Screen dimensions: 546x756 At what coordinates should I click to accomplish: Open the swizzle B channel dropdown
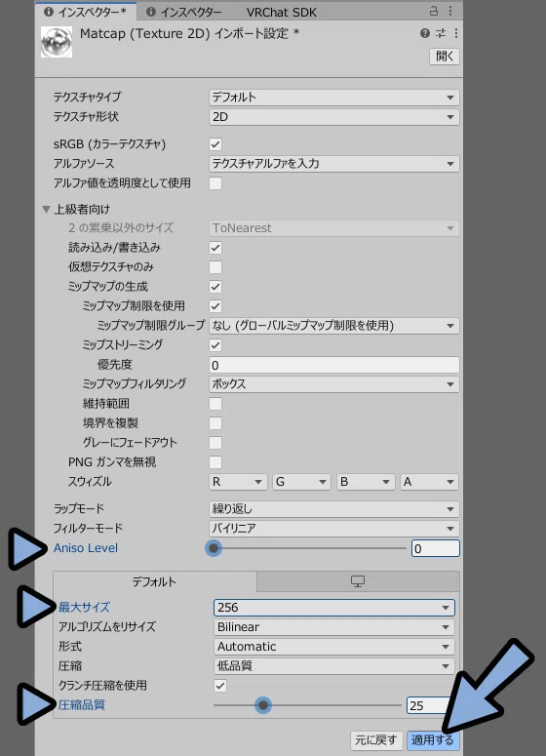pos(366,482)
